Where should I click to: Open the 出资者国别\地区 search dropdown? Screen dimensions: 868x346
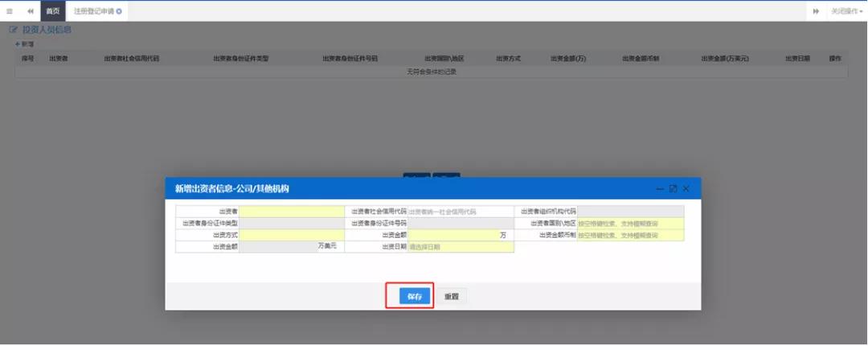coord(630,224)
